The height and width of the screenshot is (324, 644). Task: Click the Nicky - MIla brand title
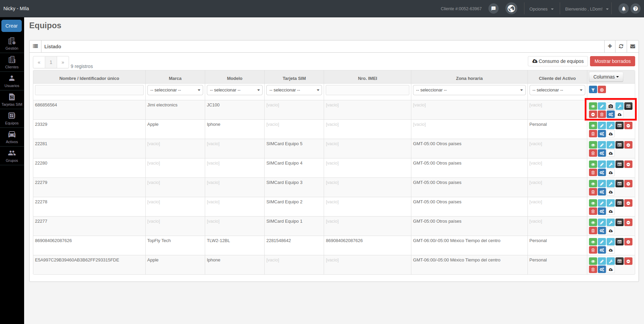[16, 8]
